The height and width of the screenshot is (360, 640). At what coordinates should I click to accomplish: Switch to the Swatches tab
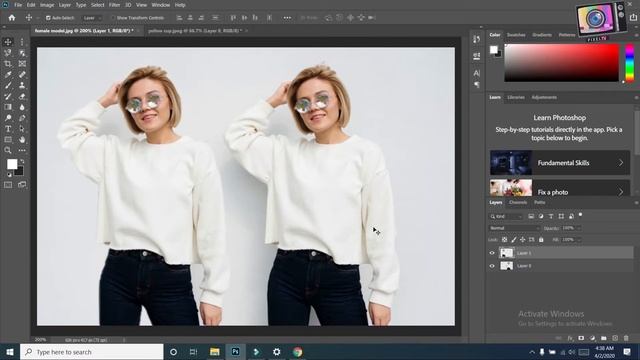click(516, 35)
